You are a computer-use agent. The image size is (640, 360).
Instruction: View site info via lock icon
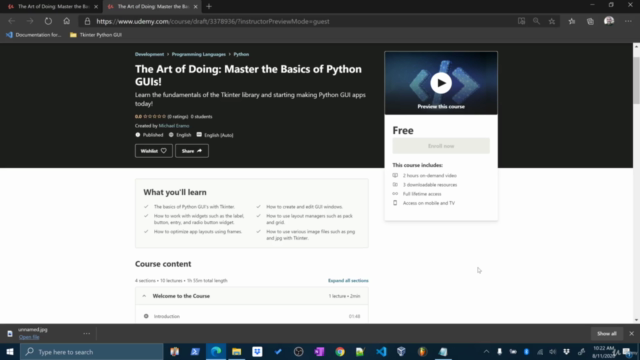tap(87, 21)
